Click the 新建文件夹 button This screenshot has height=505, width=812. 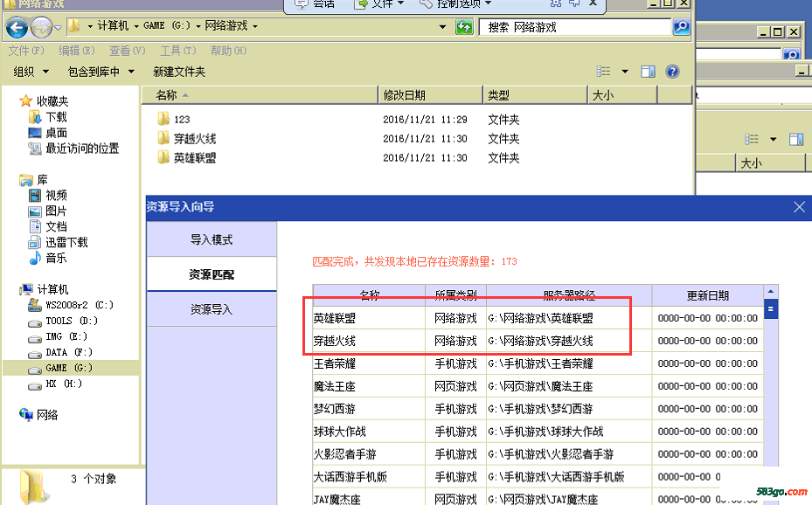tap(179, 72)
